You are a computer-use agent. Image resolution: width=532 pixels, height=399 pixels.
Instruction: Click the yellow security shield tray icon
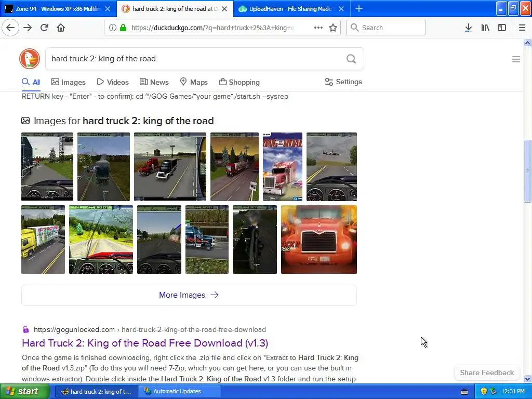click(484, 392)
